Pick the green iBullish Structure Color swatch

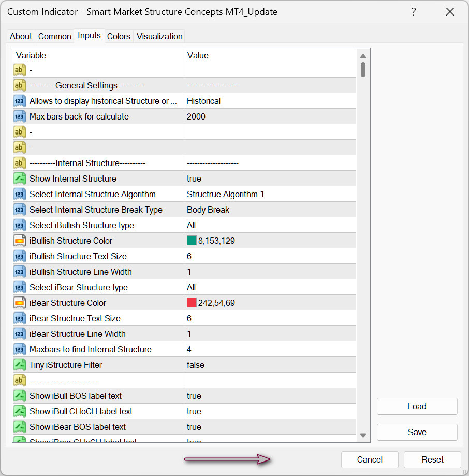pos(192,241)
